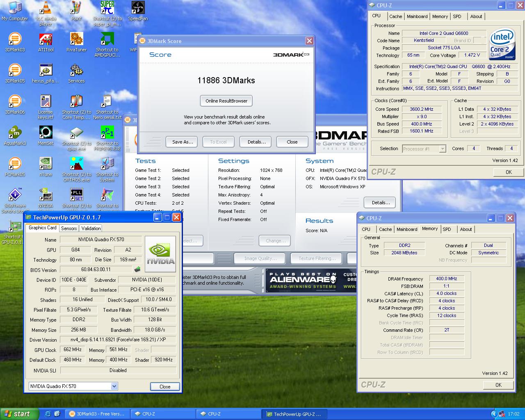Switch to TechPowerUp GPU-Z taskbar button
The image size is (525, 420).
point(294,414)
